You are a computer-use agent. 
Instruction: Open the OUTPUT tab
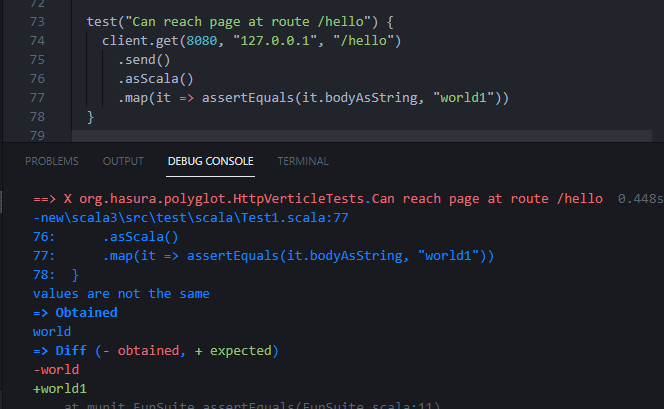click(123, 161)
